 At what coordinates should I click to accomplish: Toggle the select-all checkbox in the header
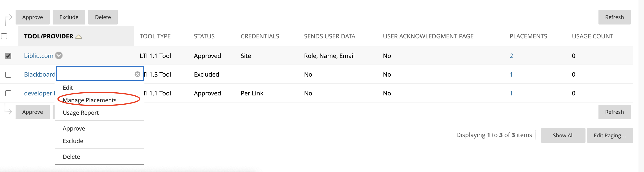pyautogui.click(x=4, y=37)
